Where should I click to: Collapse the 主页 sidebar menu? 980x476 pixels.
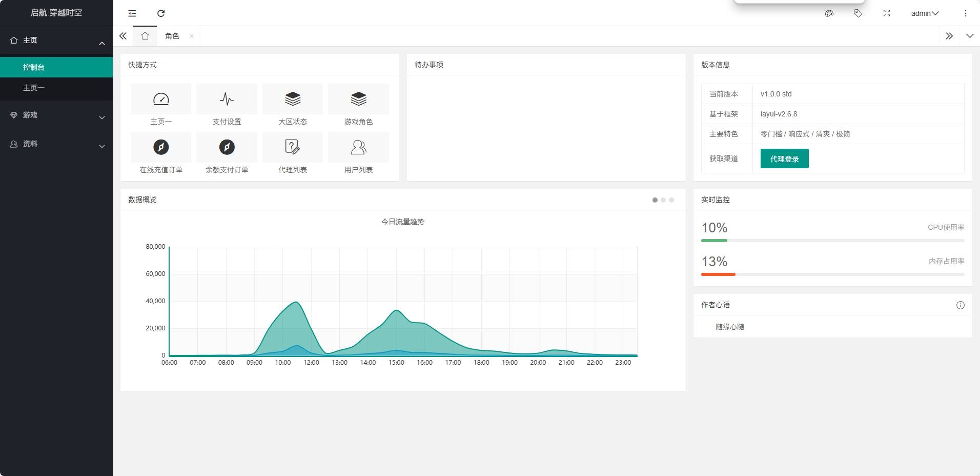point(56,40)
